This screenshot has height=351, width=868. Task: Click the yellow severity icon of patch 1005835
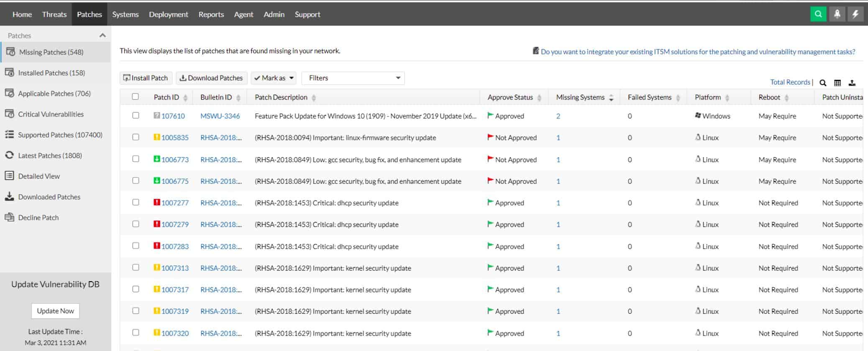(157, 137)
